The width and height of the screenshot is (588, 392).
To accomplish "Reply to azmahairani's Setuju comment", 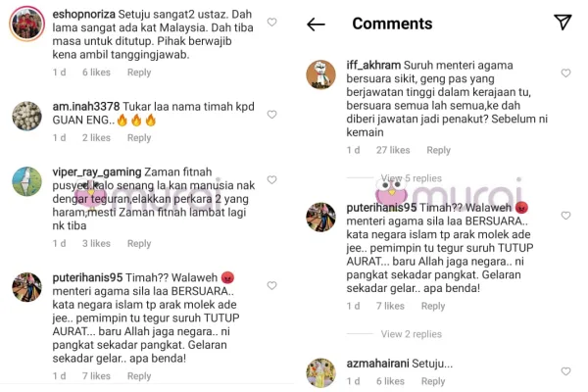I will [433, 381].
